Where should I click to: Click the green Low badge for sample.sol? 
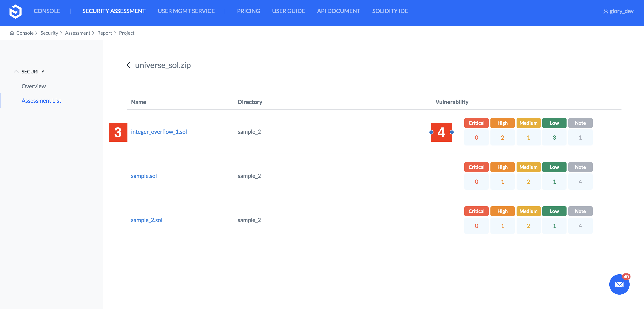(x=554, y=167)
